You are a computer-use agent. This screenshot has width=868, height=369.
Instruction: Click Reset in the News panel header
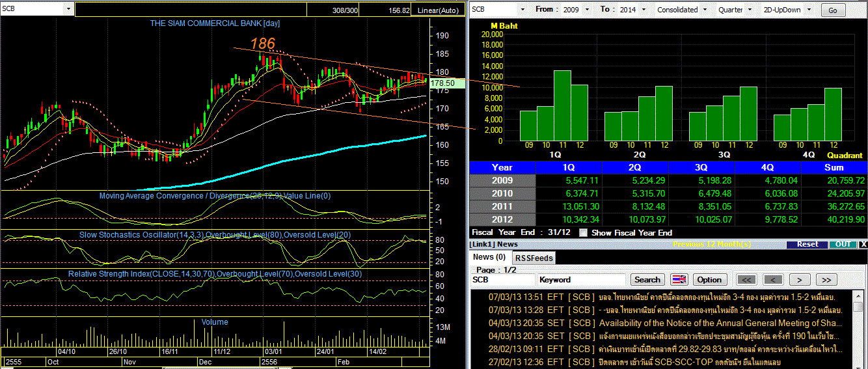pyautogui.click(x=806, y=244)
